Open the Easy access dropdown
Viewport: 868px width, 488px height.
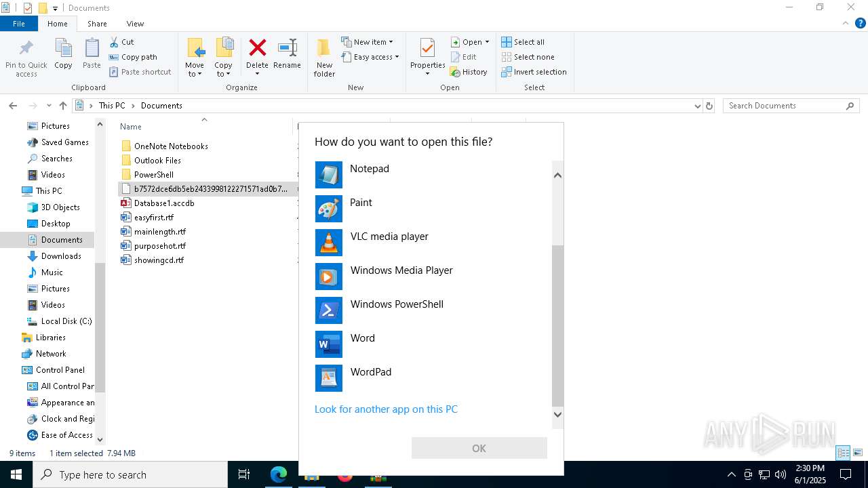[370, 57]
